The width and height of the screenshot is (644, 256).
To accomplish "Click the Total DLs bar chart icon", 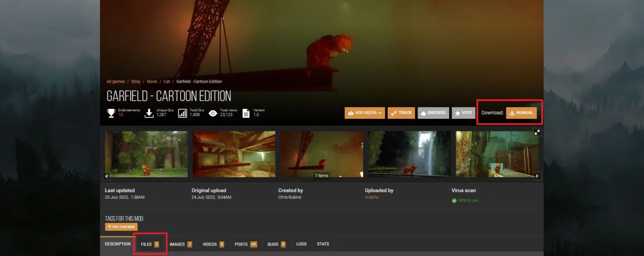I will point(182,113).
